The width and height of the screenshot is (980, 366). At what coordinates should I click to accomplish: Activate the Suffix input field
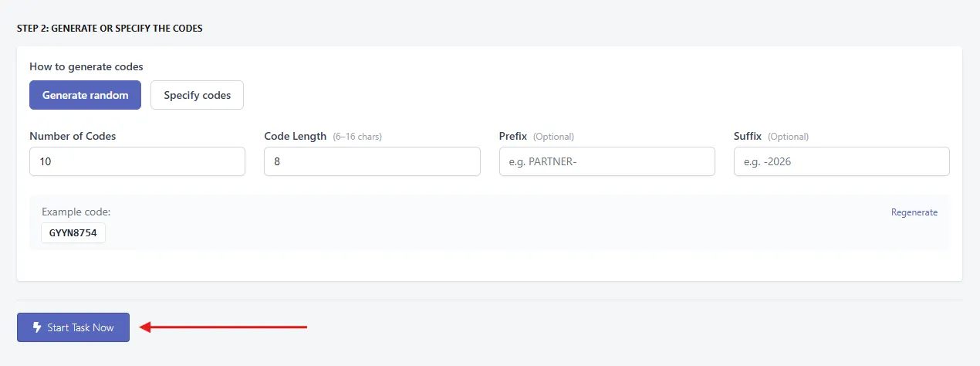(x=842, y=161)
